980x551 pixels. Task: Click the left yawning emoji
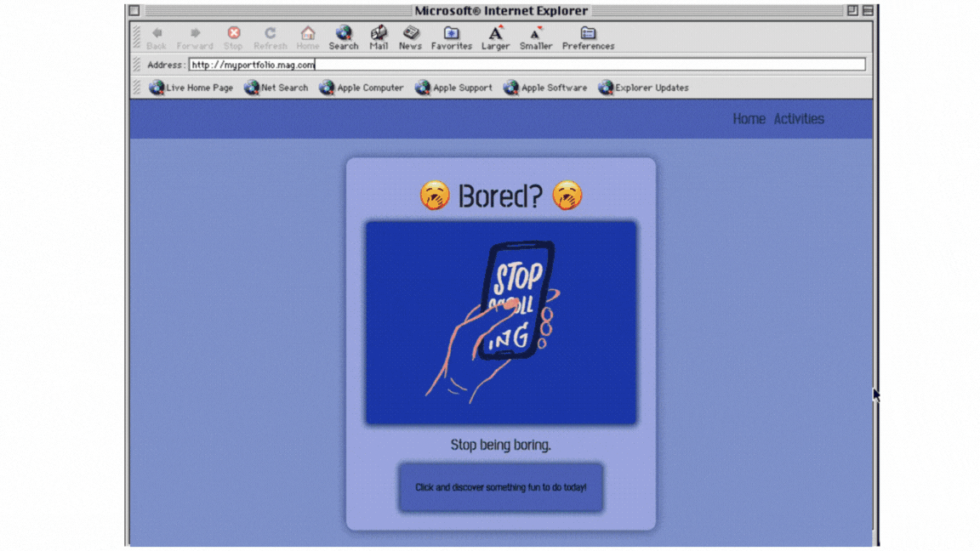(435, 196)
